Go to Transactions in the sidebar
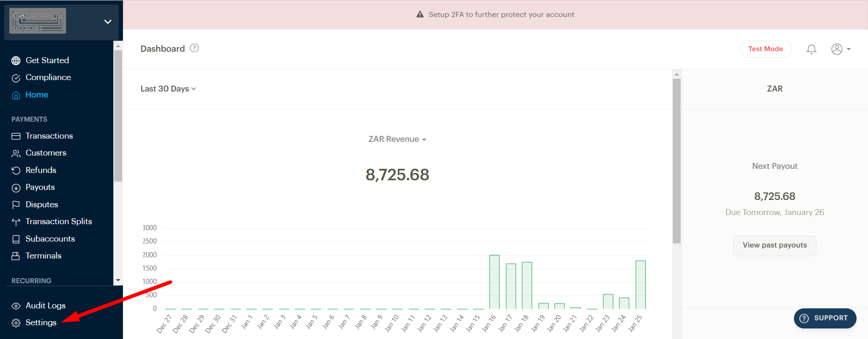 [x=49, y=136]
